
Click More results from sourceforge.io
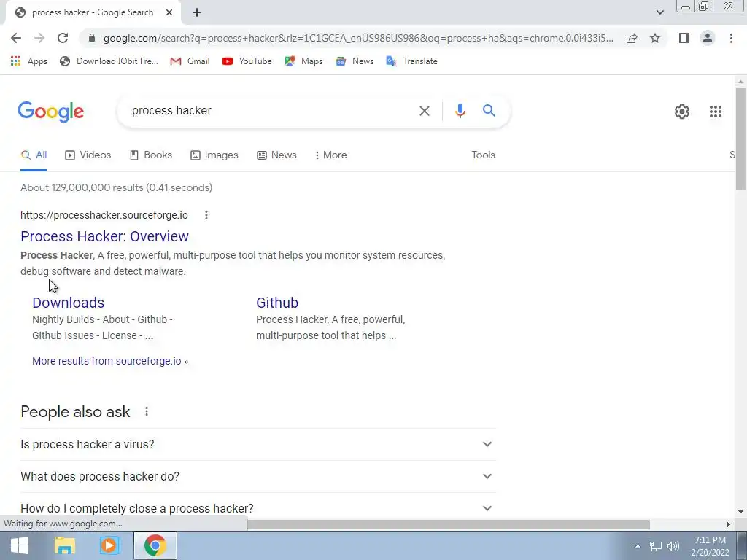coord(110,361)
